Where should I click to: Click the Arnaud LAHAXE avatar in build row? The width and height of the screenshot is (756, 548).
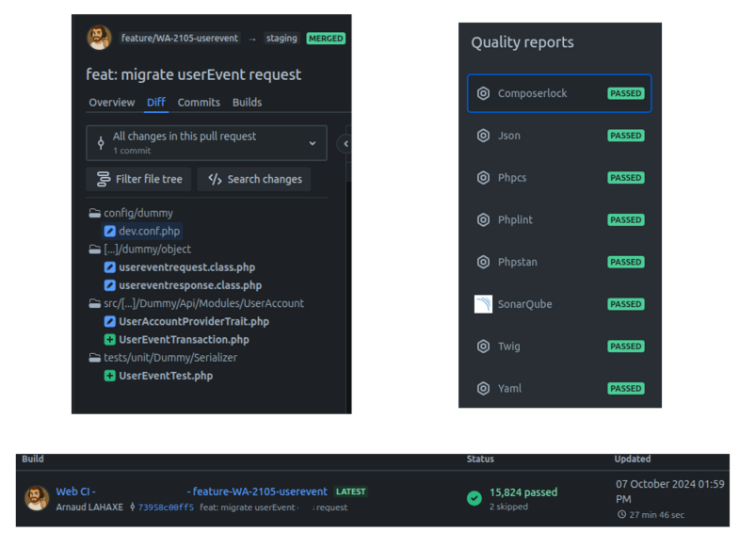tap(37, 498)
